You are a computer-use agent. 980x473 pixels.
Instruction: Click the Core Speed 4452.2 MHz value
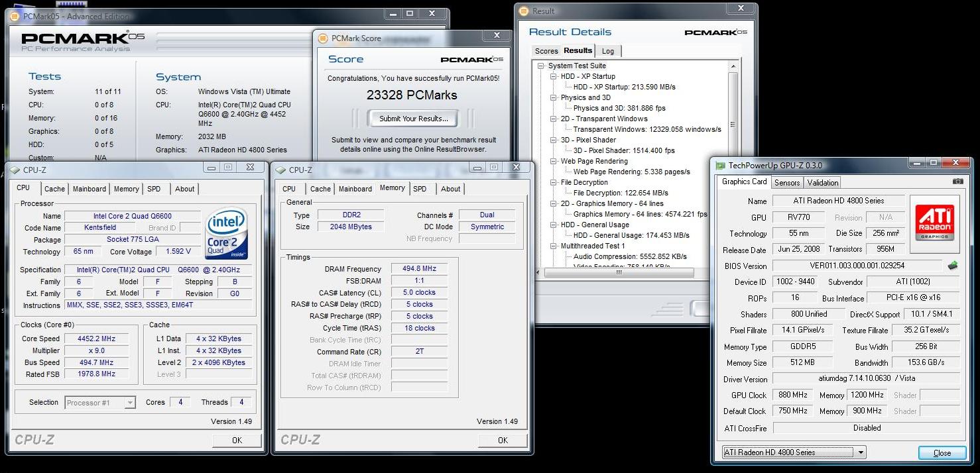97,339
